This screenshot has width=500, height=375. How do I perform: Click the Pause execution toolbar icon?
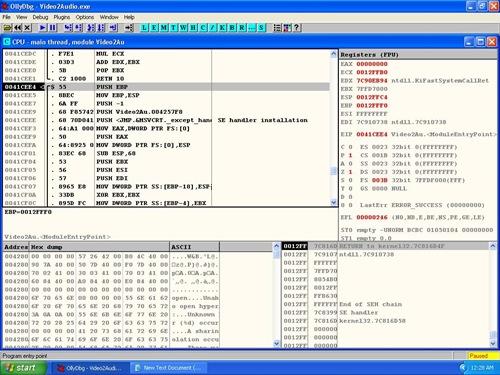click(53, 28)
